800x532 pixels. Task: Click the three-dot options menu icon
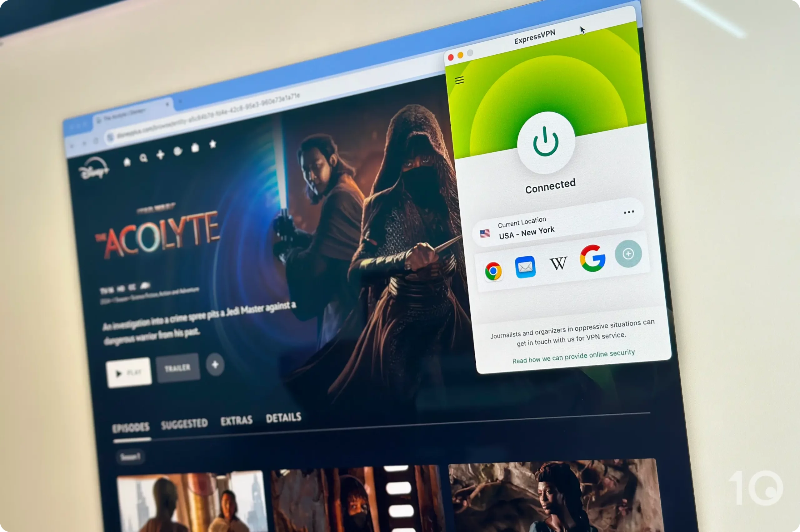(627, 211)
